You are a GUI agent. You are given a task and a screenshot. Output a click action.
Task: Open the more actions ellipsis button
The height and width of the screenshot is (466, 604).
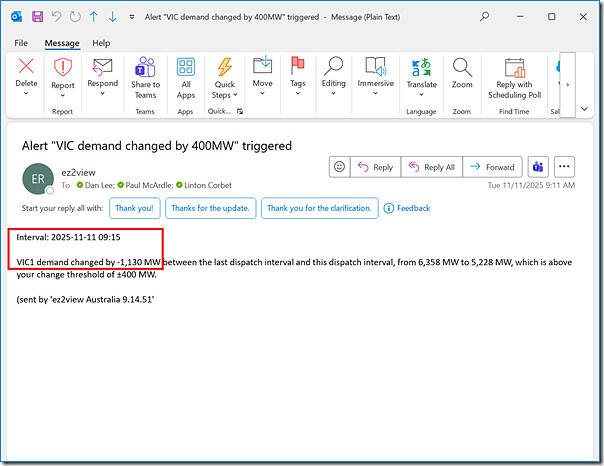(564, 167)
